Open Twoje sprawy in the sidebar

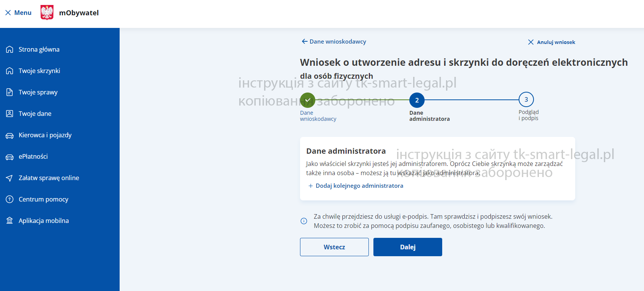pos(38,92)
